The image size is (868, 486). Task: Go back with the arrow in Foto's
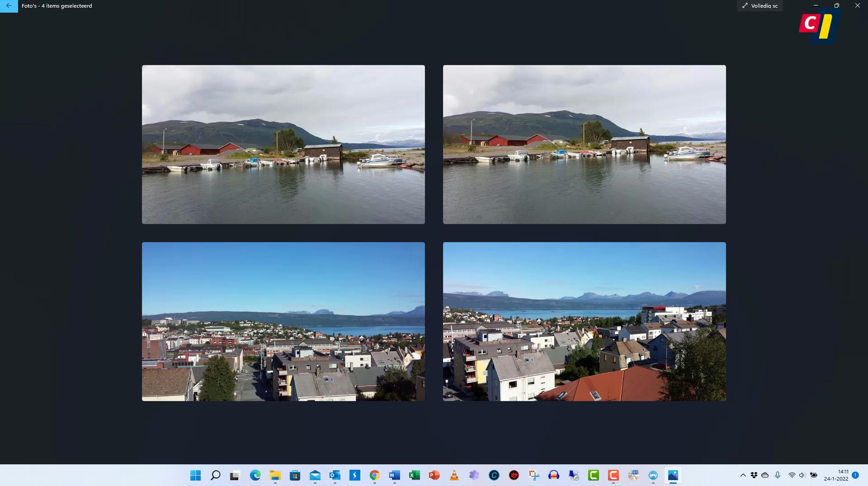tap(9, 6)
